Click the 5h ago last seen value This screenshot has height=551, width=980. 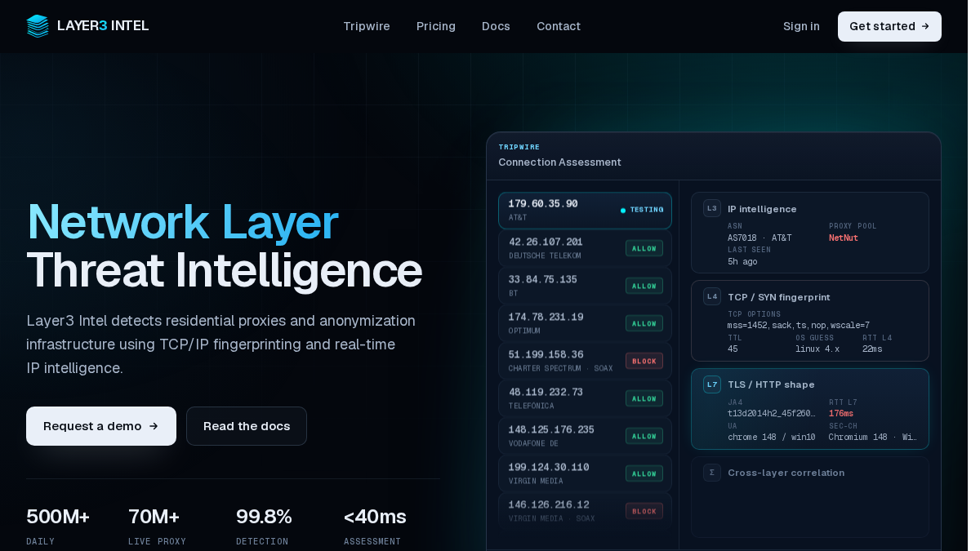(x=742, y=262)
